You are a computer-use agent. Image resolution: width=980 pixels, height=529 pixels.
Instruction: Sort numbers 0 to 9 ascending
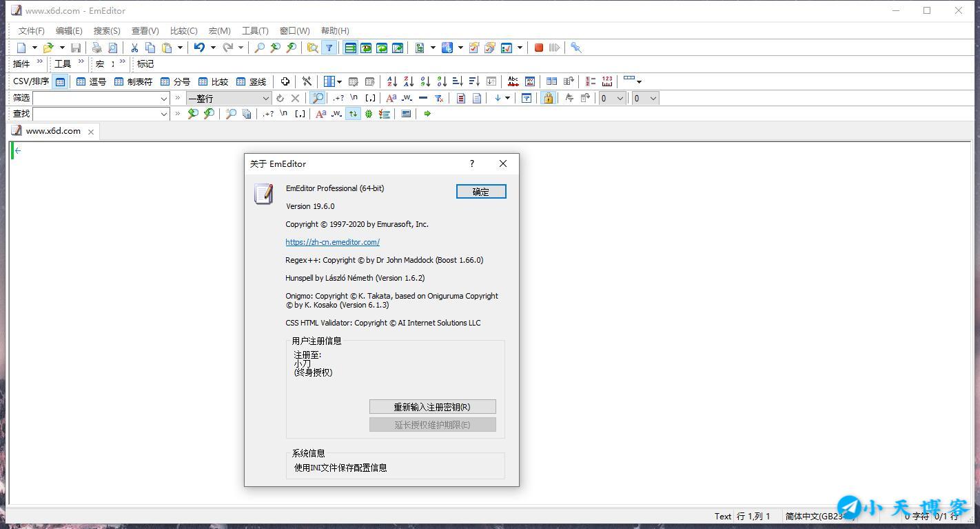pyautogui.click(x=425, y=81)
